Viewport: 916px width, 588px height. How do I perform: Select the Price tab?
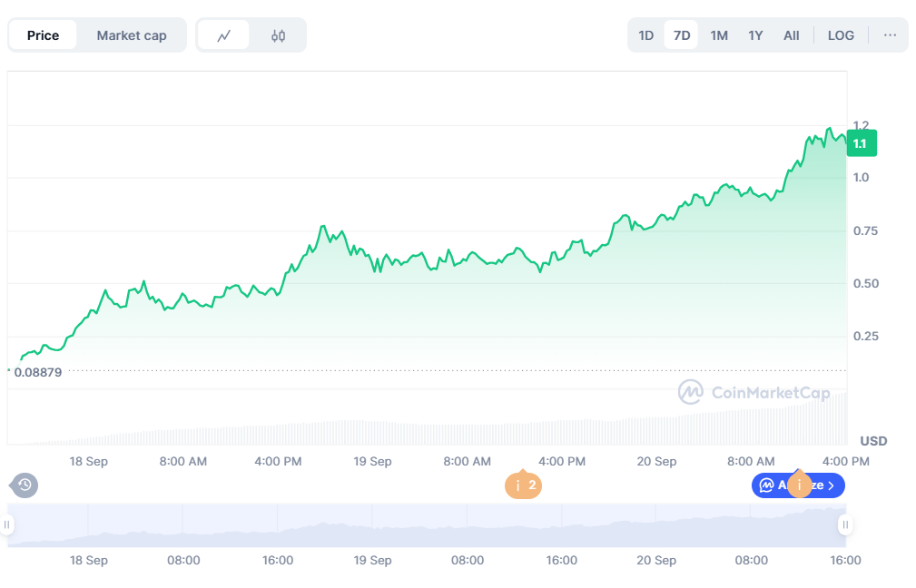43,35
